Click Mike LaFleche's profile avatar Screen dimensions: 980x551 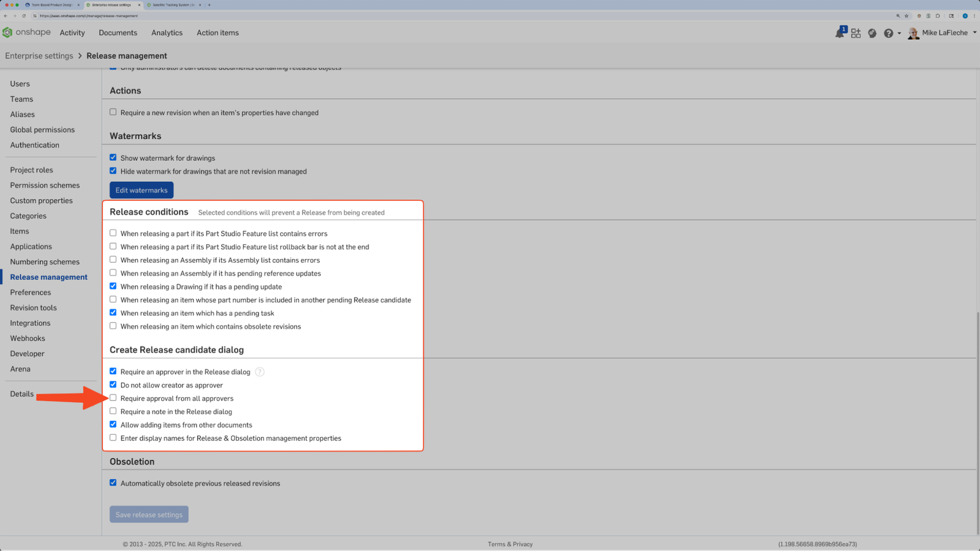[x=913, y=33]
